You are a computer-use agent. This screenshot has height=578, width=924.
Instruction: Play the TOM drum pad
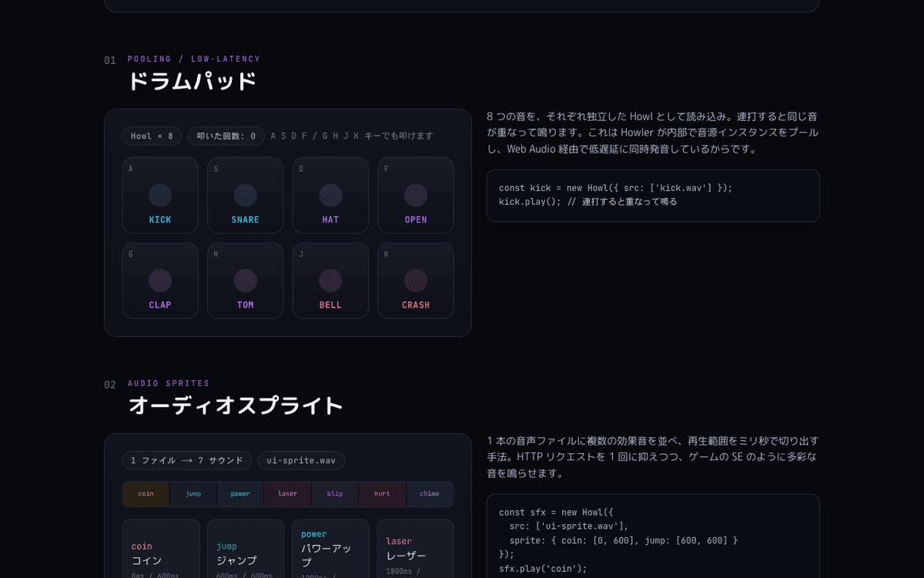[246, 281]
